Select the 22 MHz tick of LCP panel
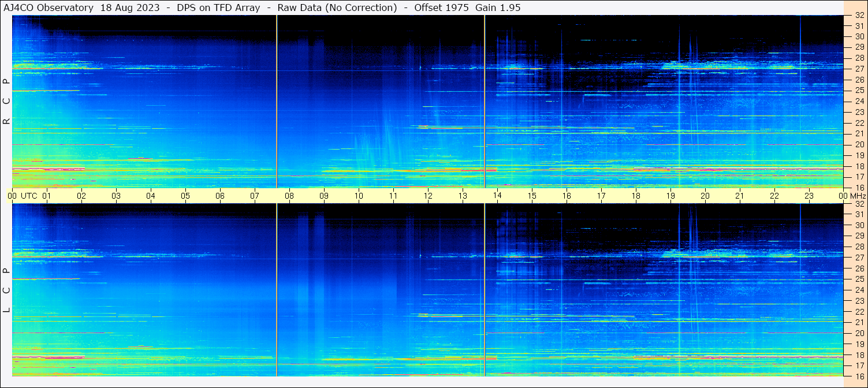 (859, 312)
